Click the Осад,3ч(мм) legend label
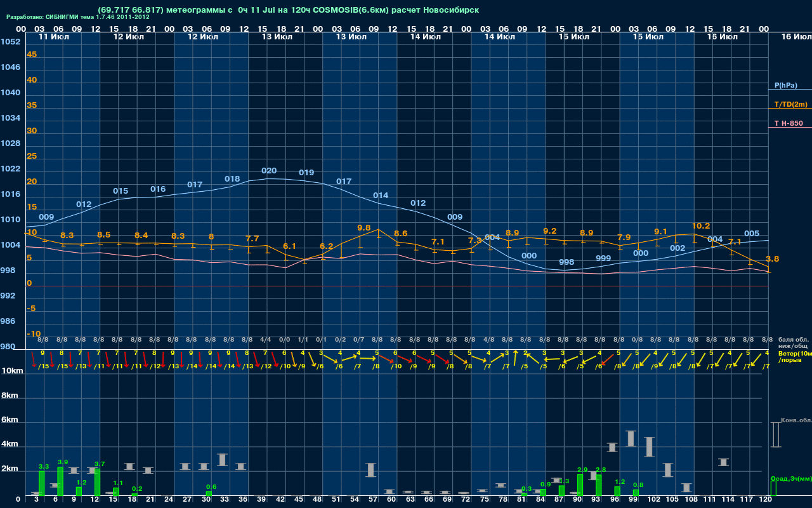Image resolution: width=812 pixels, height=508 pixels. click(791, 478)
